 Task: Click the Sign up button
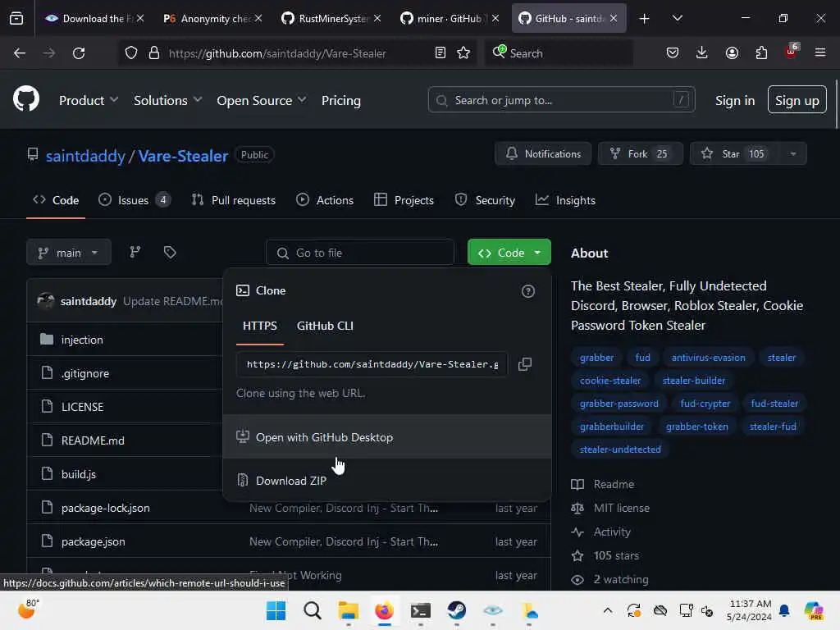click(x=797, y=99)
